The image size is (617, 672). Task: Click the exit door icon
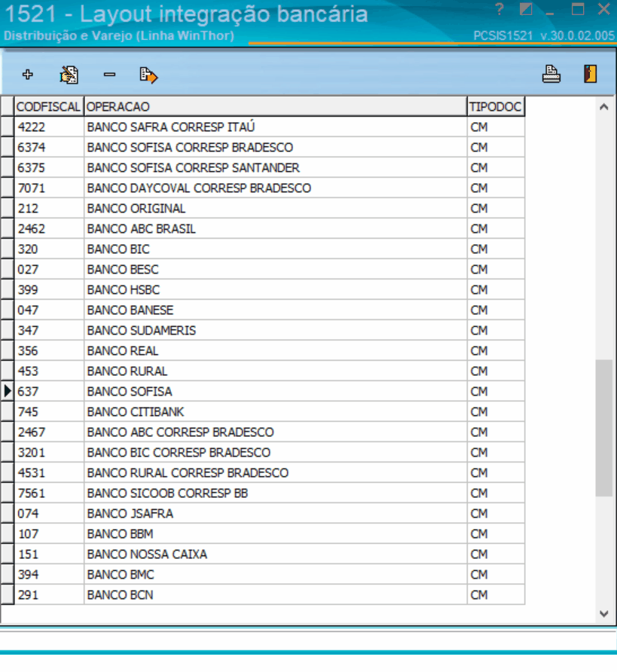(591, 74)
